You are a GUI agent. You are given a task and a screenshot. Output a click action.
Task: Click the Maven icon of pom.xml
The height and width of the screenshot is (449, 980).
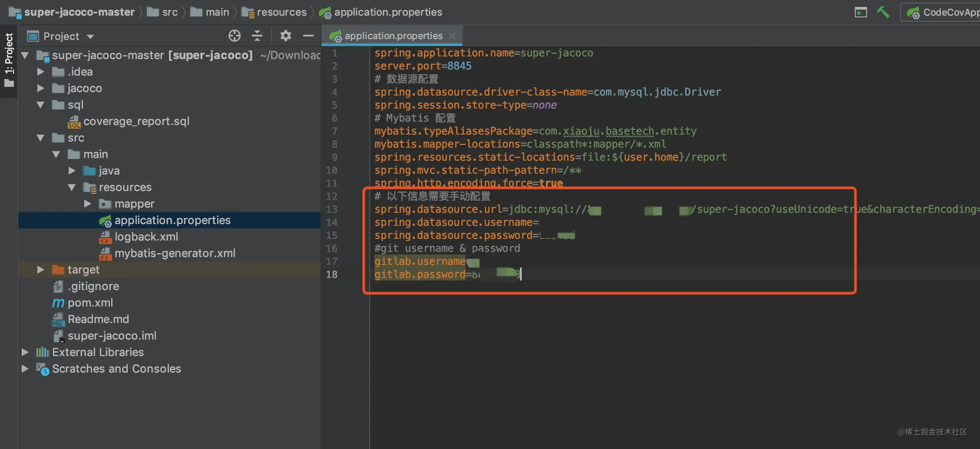click(58, 303)
